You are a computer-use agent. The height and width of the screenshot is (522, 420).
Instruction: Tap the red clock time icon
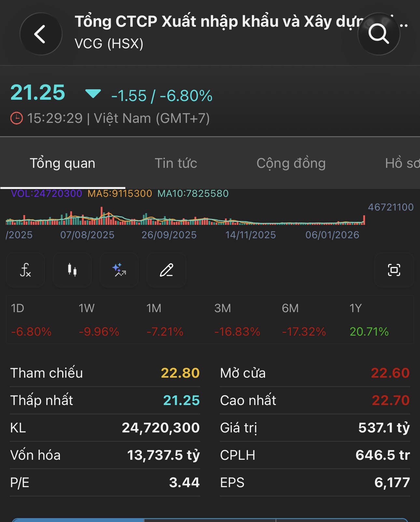(x=17, y=118)
